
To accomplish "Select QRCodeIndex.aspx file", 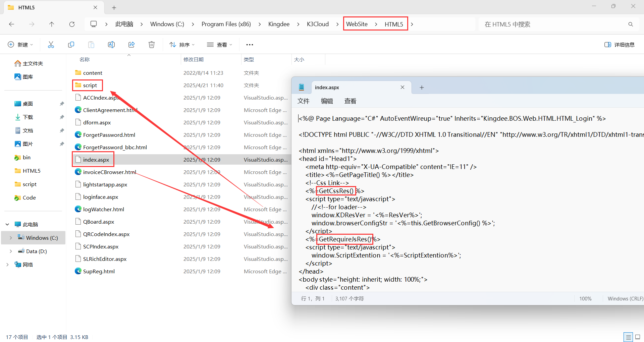I will click(106, 234).
